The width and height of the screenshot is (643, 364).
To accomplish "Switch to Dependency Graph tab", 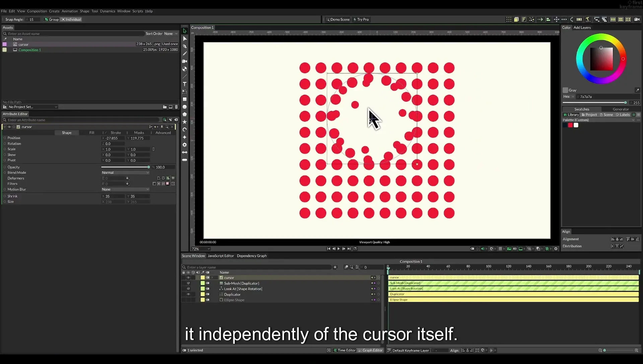I will 252,256.
